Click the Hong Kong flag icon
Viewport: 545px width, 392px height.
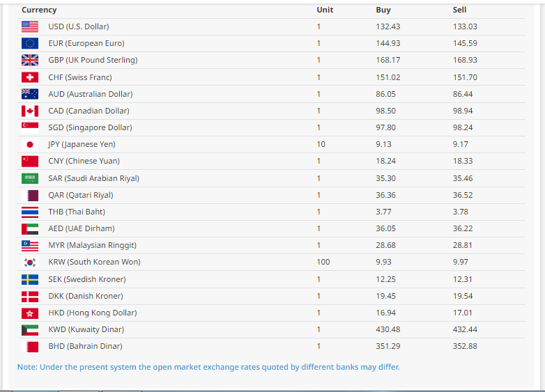coord(30,313)
